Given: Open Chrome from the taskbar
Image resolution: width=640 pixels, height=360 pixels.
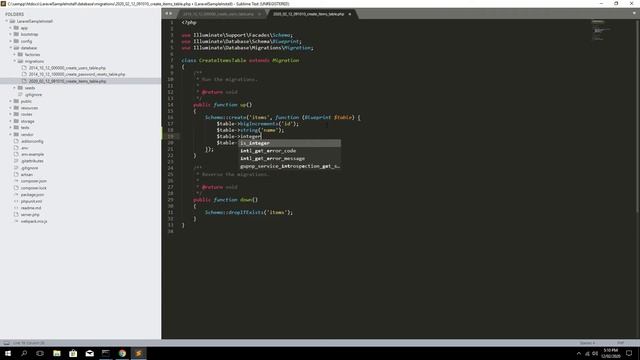Looking at the screenshot, I should (122, 353).
